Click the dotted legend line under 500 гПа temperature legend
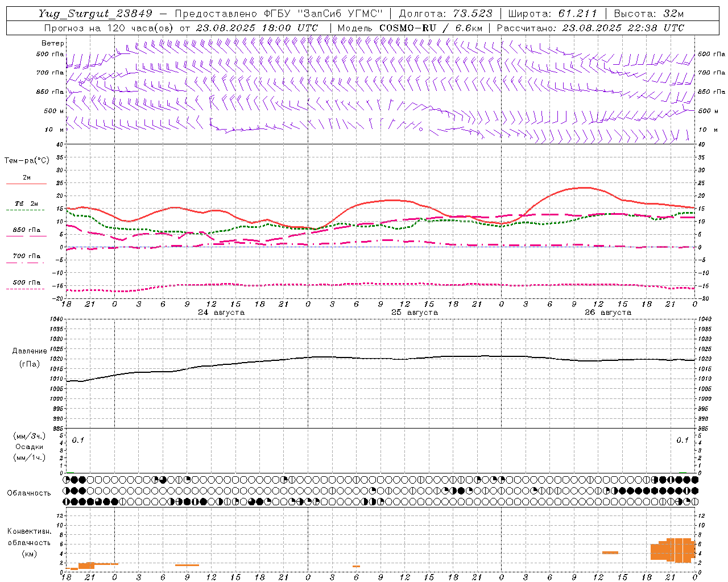 click(x=26, y=289)
